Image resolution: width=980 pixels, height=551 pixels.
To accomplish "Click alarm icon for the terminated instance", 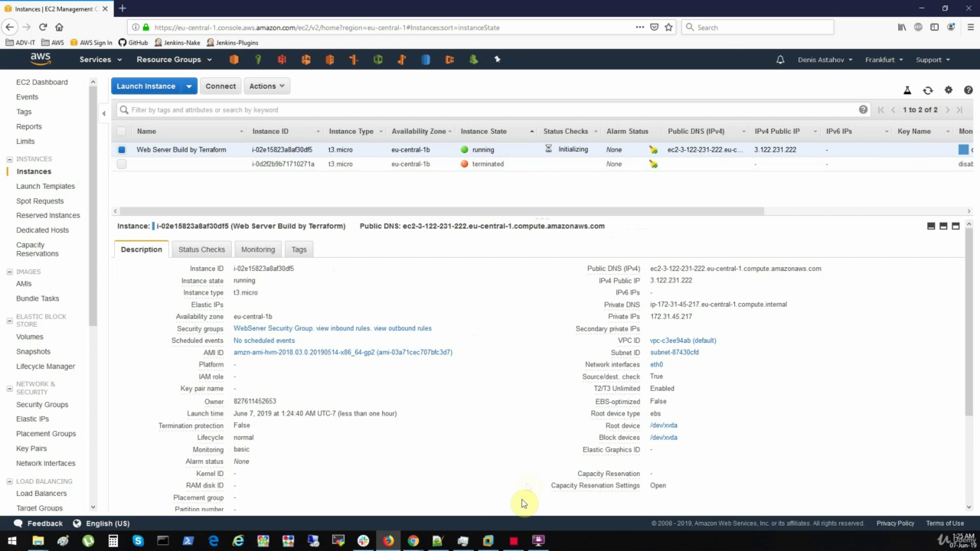I will (x=653, y=164).
